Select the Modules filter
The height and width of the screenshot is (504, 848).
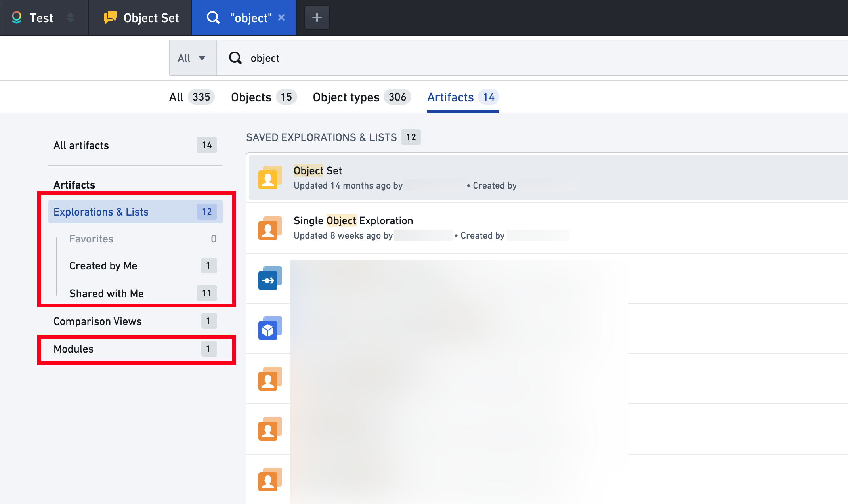click(136, 349)
